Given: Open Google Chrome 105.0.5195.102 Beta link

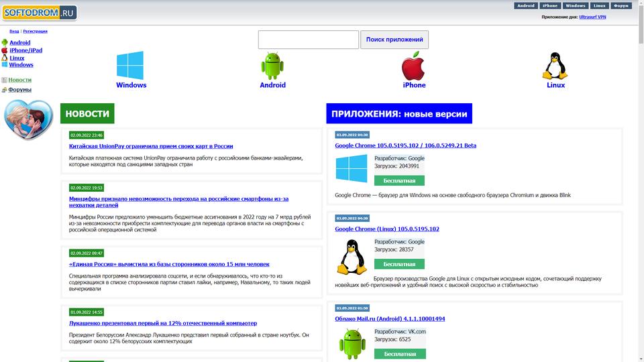Looking at the screenshot, I should coord(405,145).
